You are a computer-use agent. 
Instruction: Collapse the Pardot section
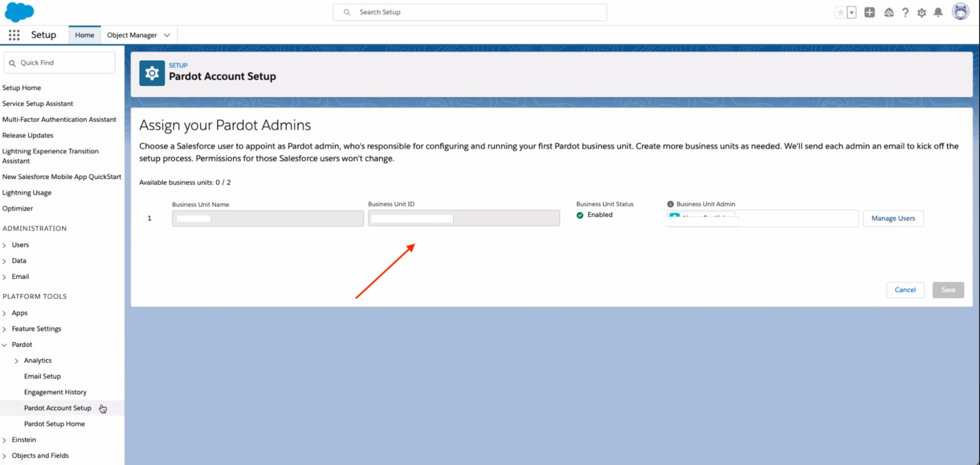pyautogui.click(x=4, y=345)
